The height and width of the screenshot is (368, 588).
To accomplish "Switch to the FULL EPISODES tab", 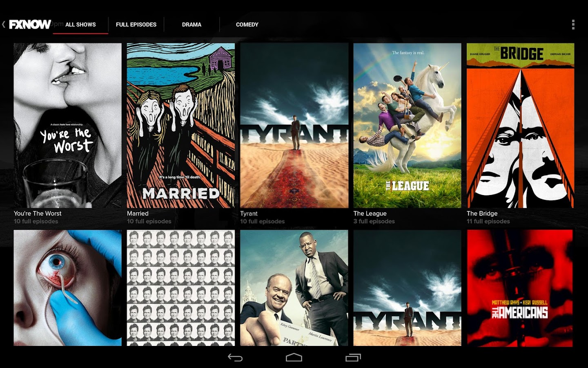I will (136, 25).
